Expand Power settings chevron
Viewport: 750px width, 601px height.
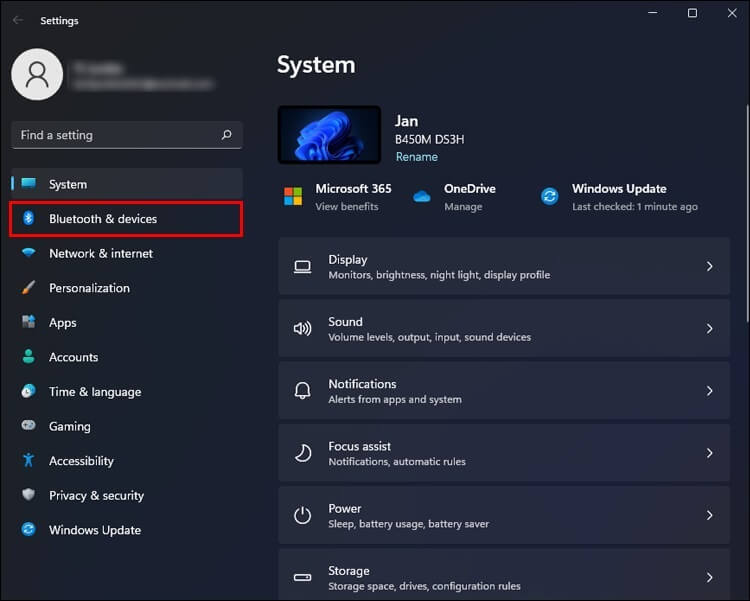(709, 515)
